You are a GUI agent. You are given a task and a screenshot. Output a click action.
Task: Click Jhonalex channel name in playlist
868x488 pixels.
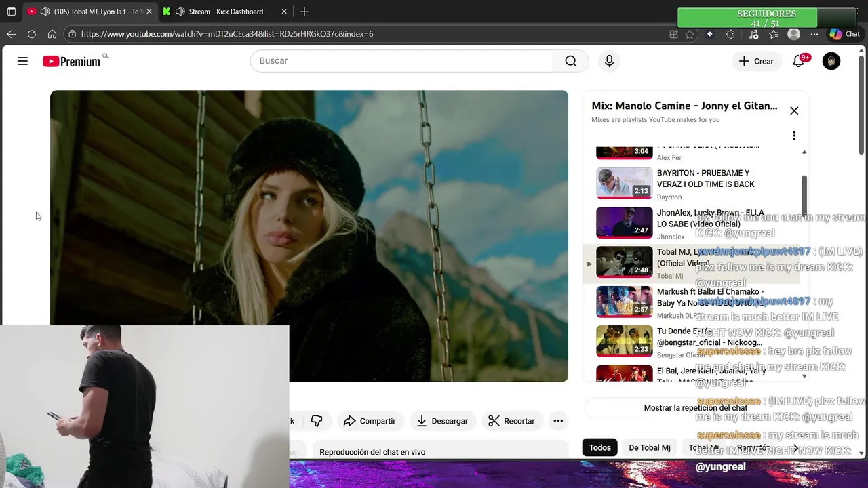click(671, 237)
